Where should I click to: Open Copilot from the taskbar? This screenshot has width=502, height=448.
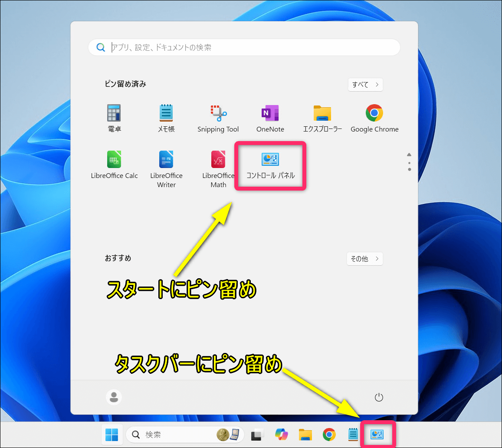(282, 435)
